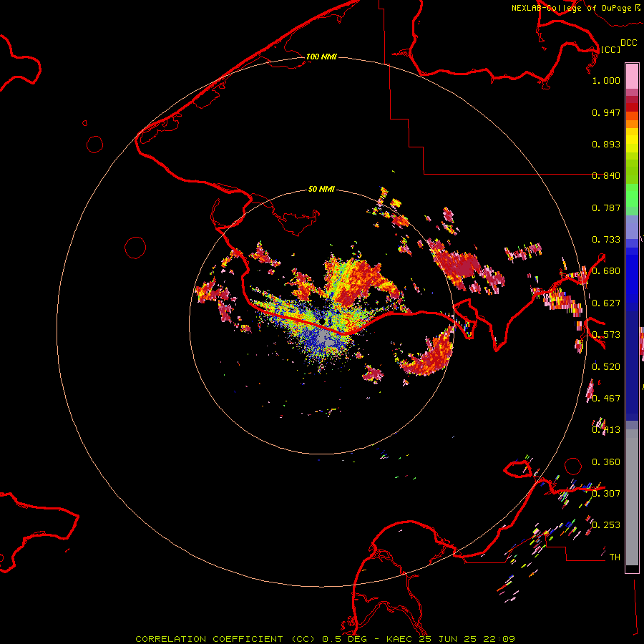The image size is (644, 644).
Task: Click the 22:09 timestamp in caption
Action: tap(501, 639)
